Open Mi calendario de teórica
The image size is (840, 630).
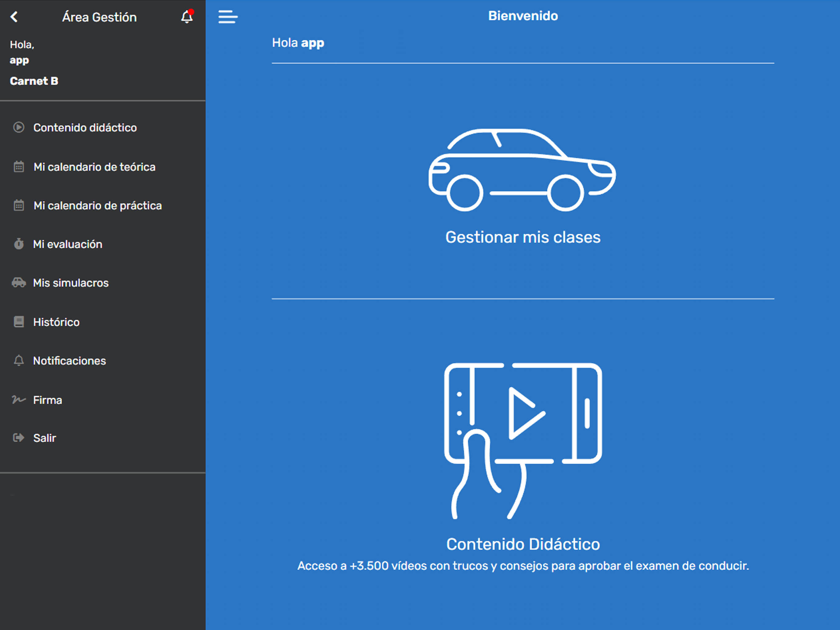point(95,167)
